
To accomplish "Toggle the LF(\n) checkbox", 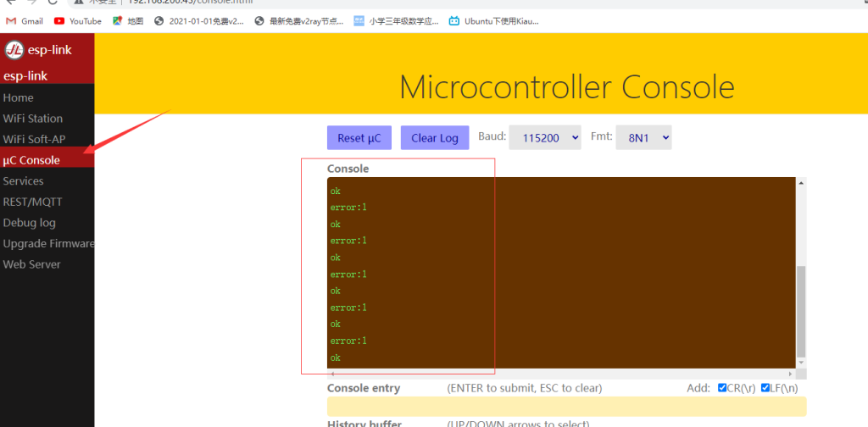I will click(765, 388).
